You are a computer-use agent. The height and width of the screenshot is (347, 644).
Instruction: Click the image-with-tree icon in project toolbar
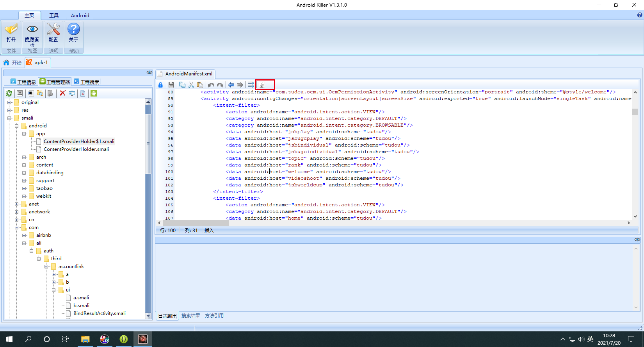pos(20,93)
